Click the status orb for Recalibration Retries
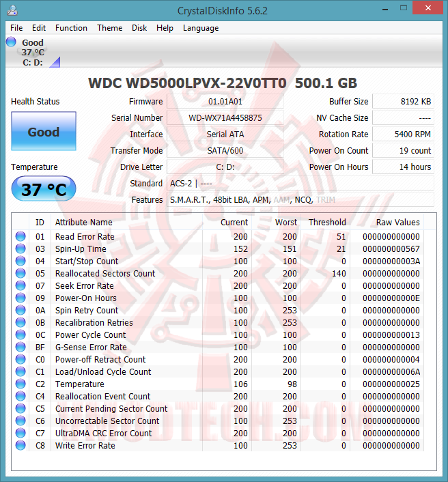This screenshot has width=448, height=482. click(x=20, y=322)
